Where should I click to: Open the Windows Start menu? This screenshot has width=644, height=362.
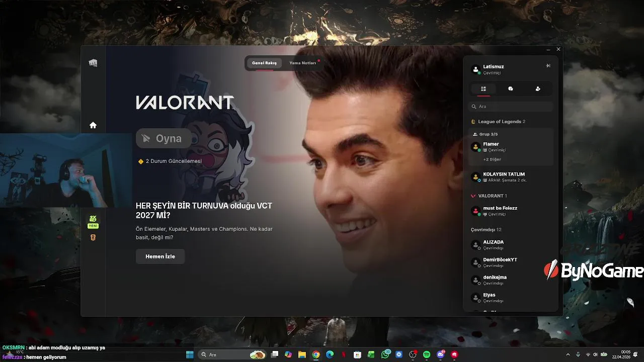pyautogui.click(x=190, y=354)
